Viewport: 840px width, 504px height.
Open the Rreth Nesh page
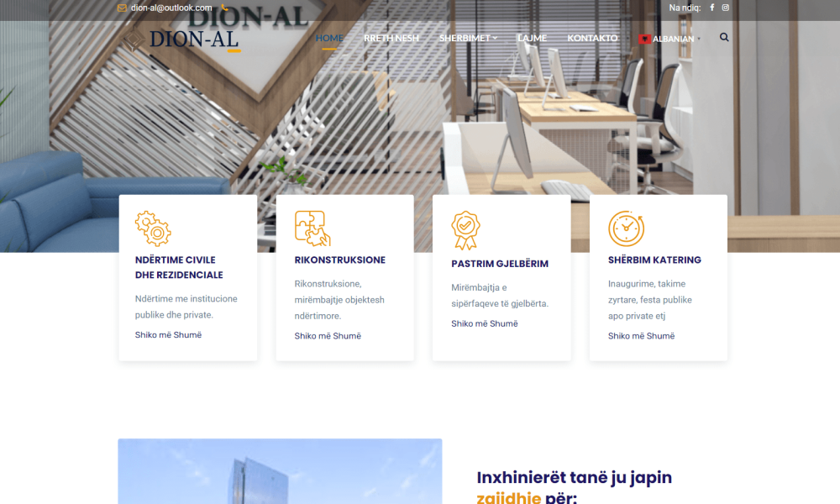click(391, 38)
